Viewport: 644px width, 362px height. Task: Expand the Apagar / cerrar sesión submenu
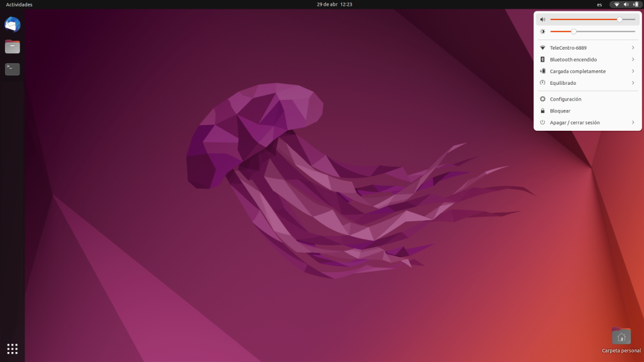pyautogui.click(x=633, y=123)
